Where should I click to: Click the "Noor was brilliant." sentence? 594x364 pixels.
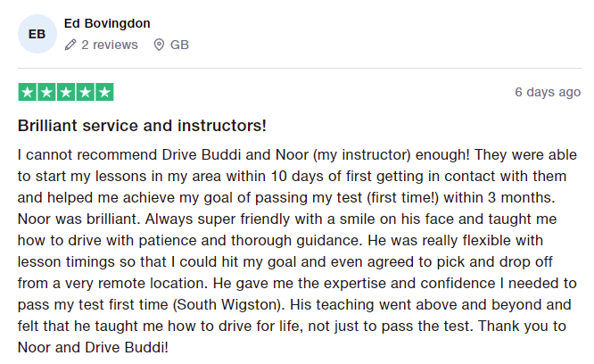point(77,217)
